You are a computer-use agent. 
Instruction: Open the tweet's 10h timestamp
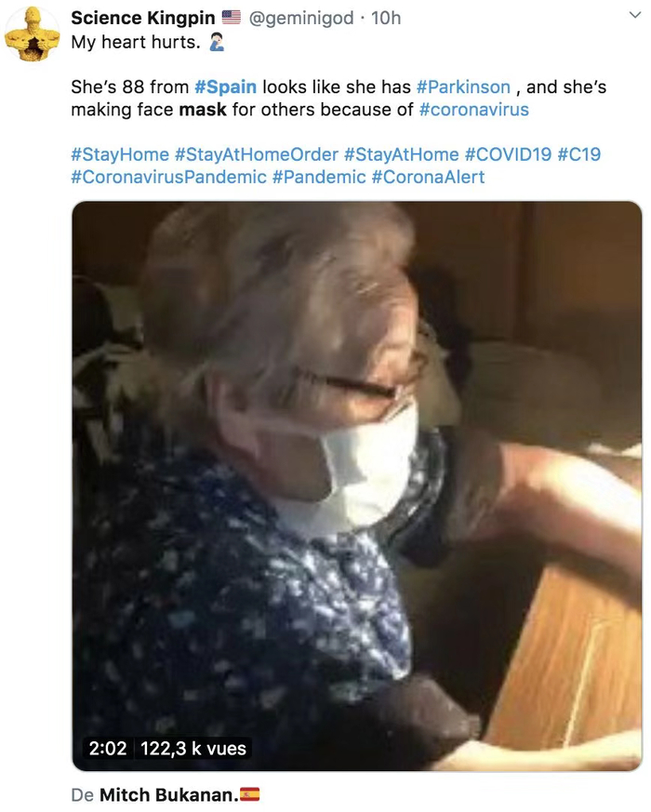coord(386,18)
